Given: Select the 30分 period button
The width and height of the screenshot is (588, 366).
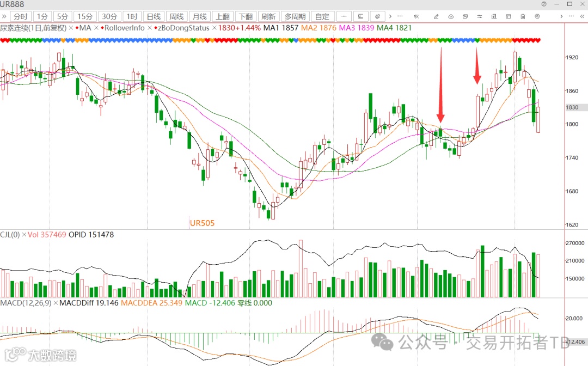Looking at the screenshot, I should click(109, 16).
